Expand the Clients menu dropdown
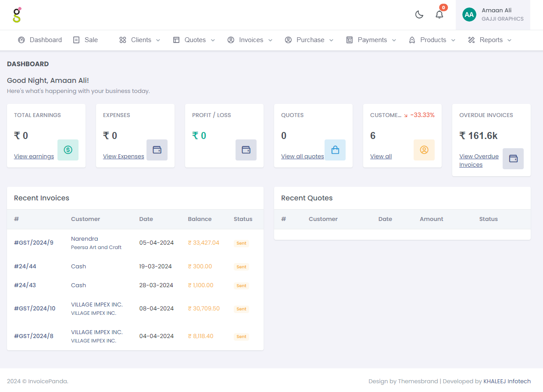Viewport: 543px width, 392px height. [x=140, y=40]
